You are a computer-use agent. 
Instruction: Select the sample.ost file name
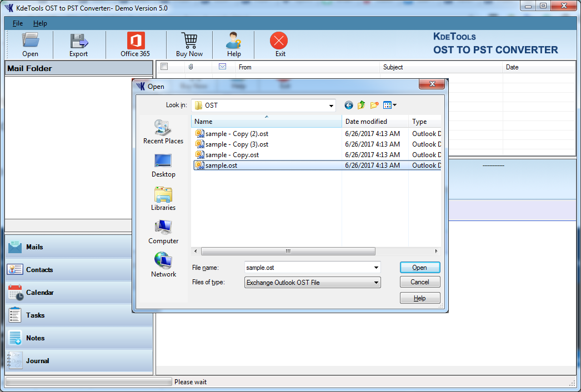221,165
